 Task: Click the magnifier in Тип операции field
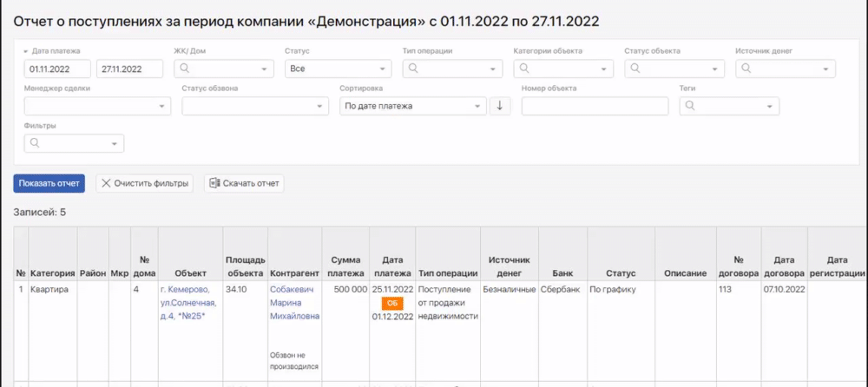pyautogui.click(x=413, y=69)
